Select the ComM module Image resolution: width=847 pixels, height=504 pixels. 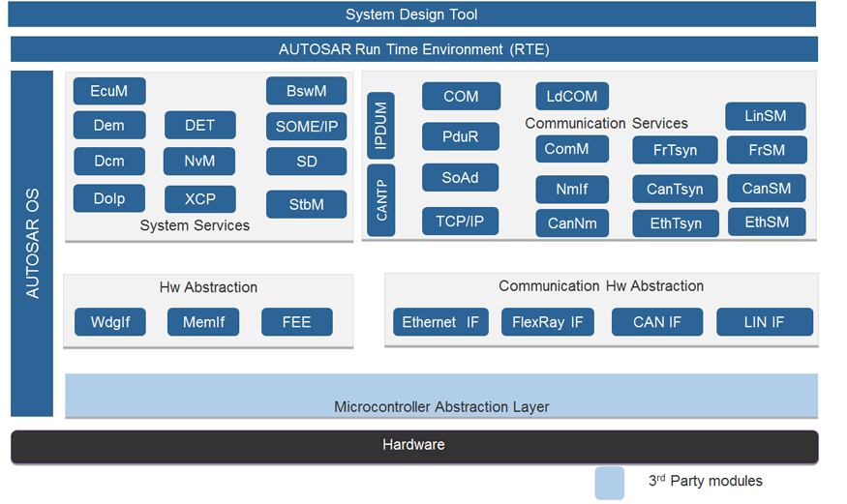coord(572,149)
